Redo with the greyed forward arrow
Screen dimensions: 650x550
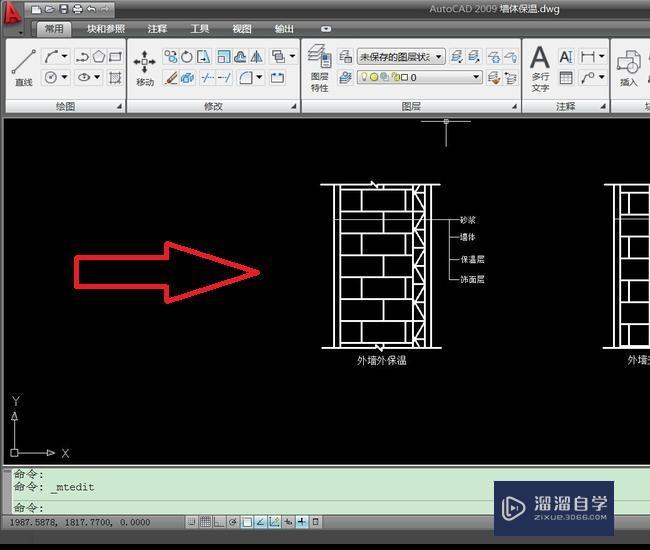tap(105, 9)
